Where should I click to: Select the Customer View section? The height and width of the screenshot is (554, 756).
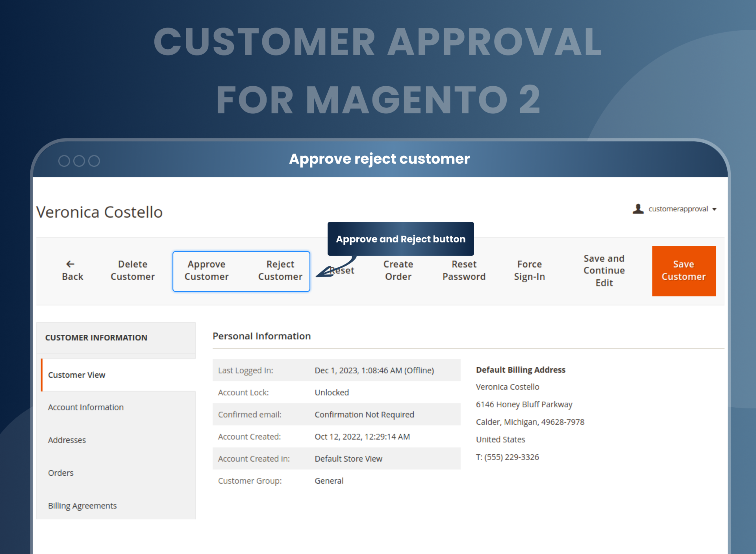pyautogui.click(x=77, y=375)
